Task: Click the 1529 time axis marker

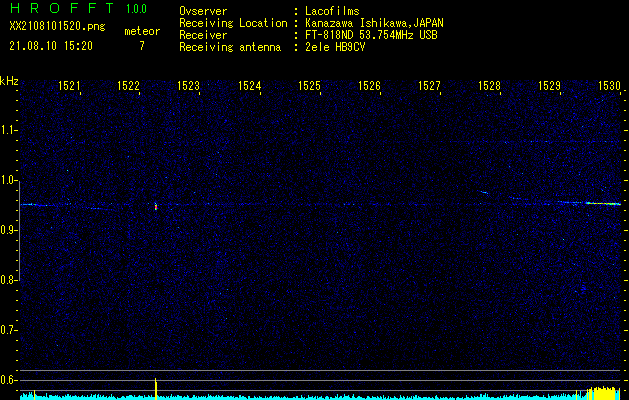Action: [x=549, y=86]
